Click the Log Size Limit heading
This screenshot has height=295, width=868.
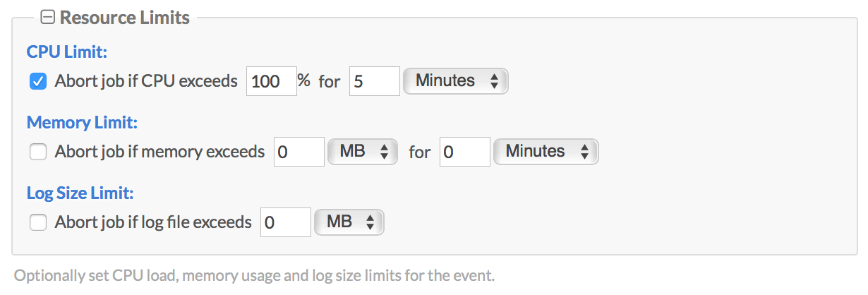tap(80, 193)
